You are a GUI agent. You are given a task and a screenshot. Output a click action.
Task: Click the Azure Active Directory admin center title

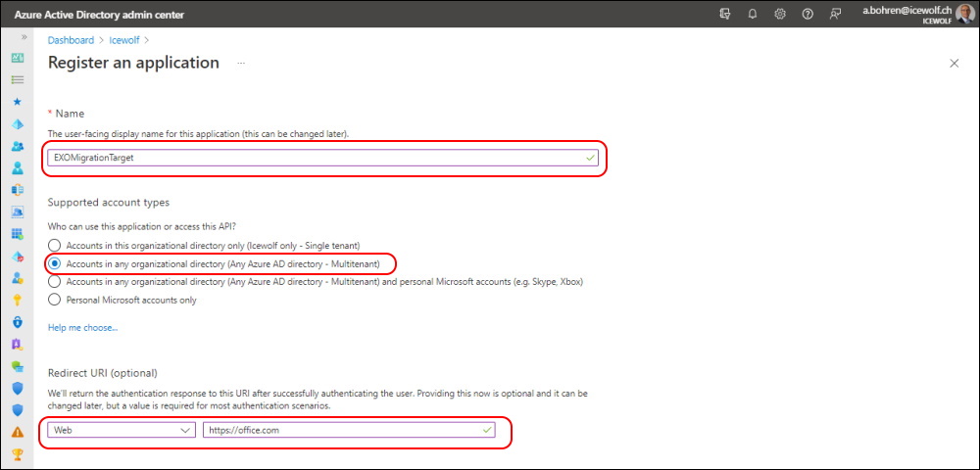point(99,15)
